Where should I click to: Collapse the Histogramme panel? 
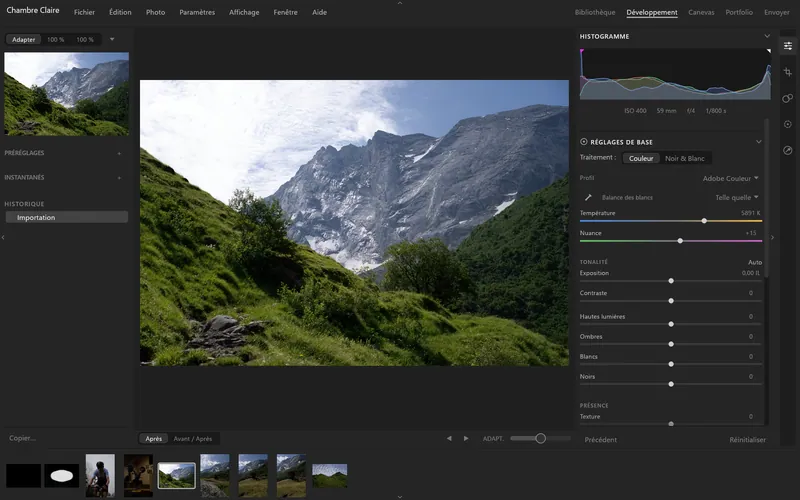(767, 36)
